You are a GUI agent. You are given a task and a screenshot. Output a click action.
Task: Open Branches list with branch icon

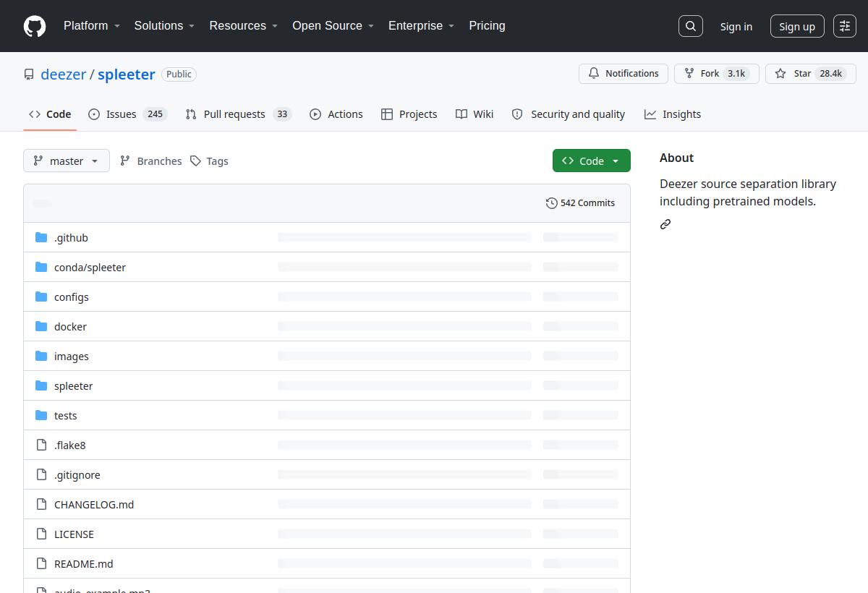tap(150, 161)
